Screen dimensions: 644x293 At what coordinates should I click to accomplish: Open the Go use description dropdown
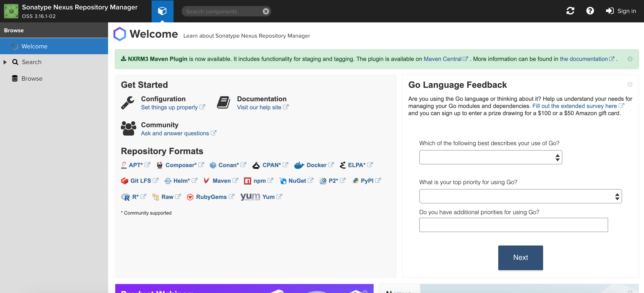coord(490,157)
